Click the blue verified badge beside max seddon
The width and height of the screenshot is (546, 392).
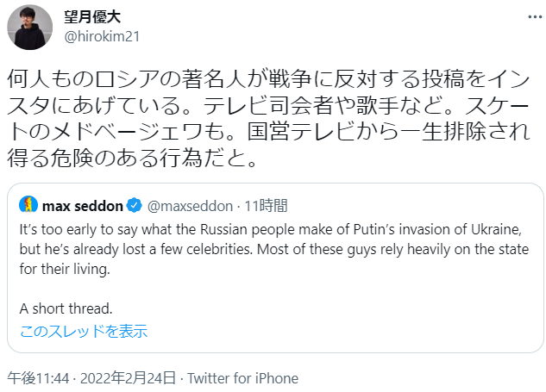(135, 206)
